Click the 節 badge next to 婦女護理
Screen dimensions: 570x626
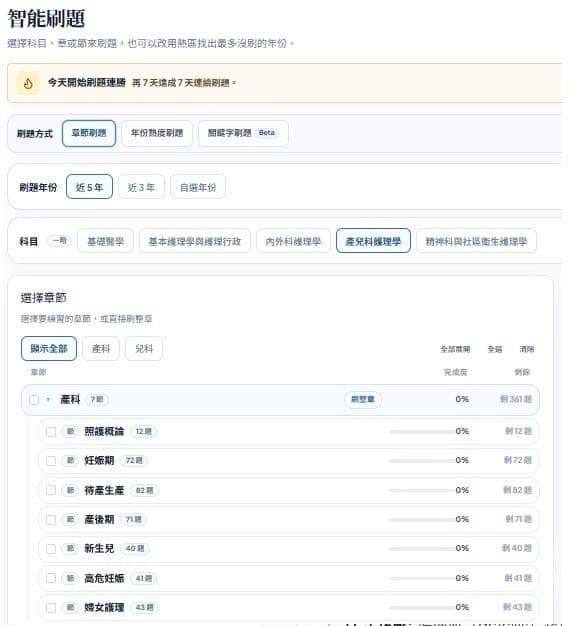pyautogui.click(x=70, y=607)
